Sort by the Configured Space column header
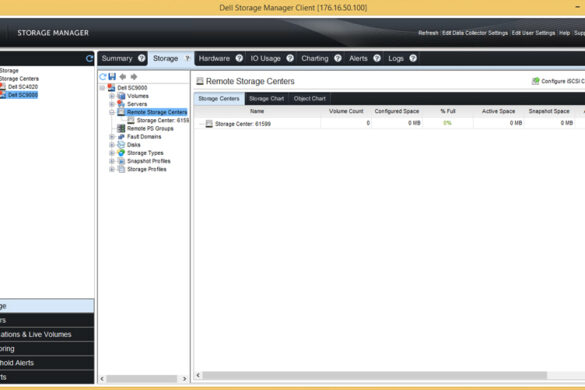Image resolution: width=585 pixels, height=390 pixels. [x=397, y=111]
